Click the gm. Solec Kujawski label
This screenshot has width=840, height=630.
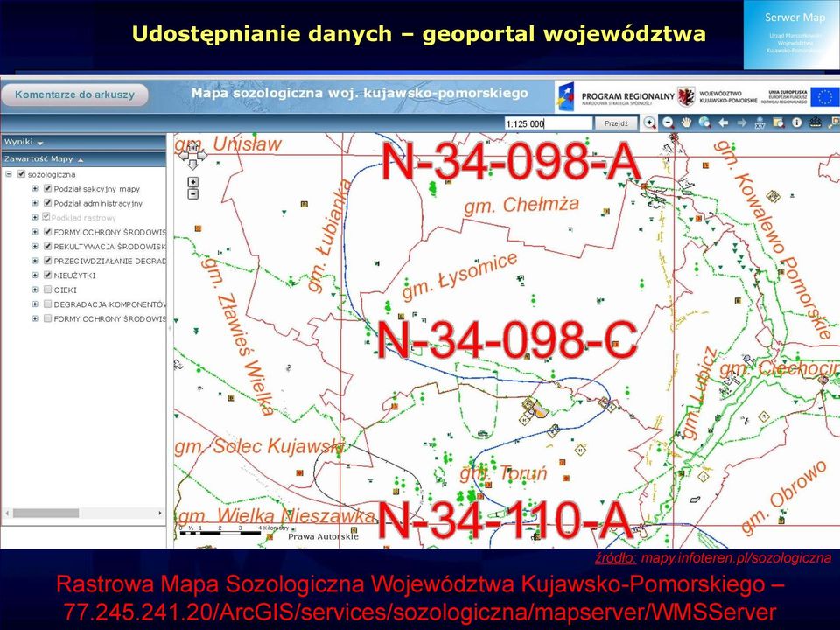260,446
